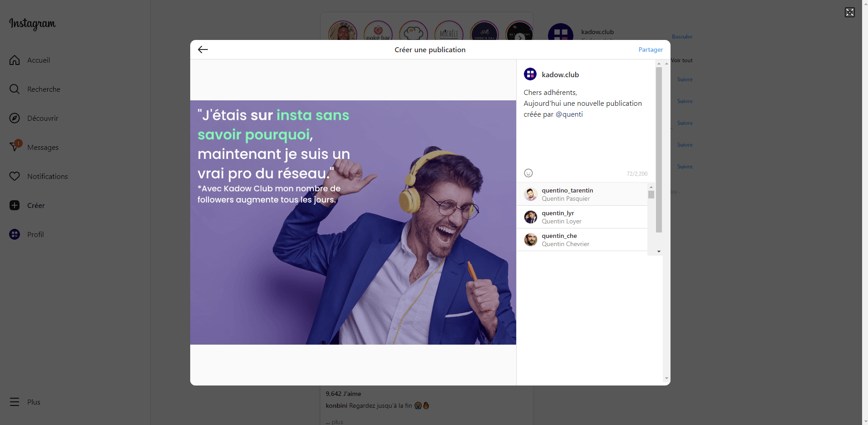This screenshot has height=425, width=868.
Task: Click the caption panel's vertical scrollbar
Action: coord(659,150)
